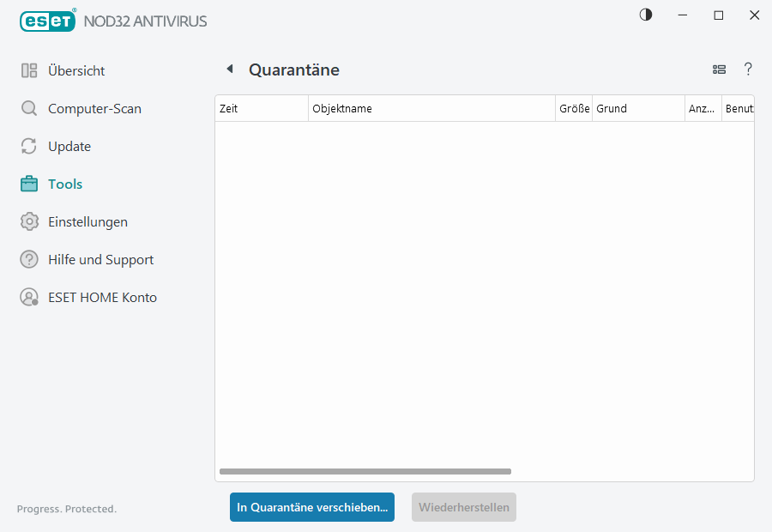772x532 pixels.
Task: Open the Update section
Action: (69, 146)
